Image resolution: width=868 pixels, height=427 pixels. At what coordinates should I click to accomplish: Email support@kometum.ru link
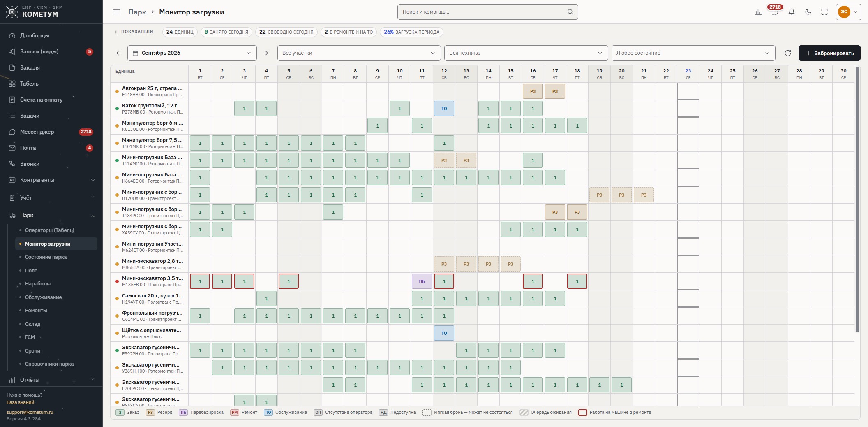coord(30,412)
